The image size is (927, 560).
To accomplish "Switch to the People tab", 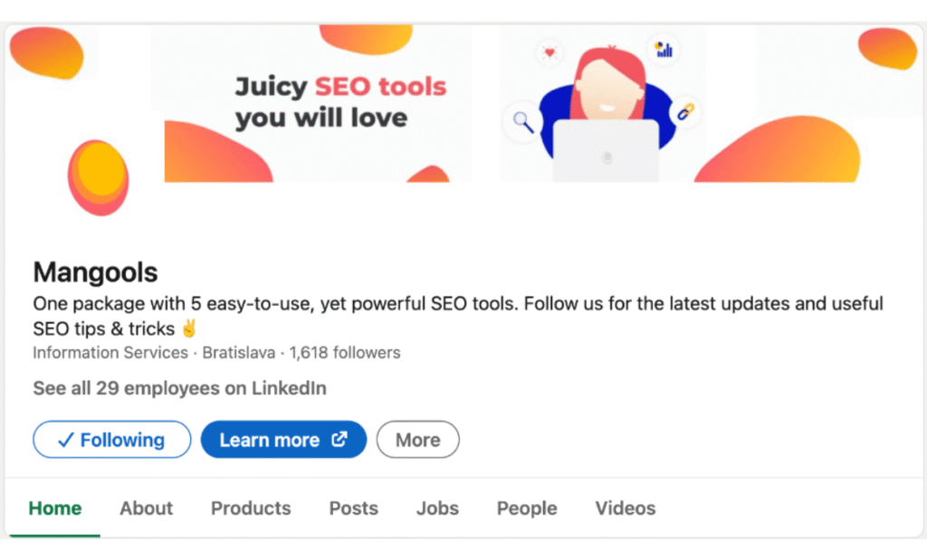I will pos(526,508).
